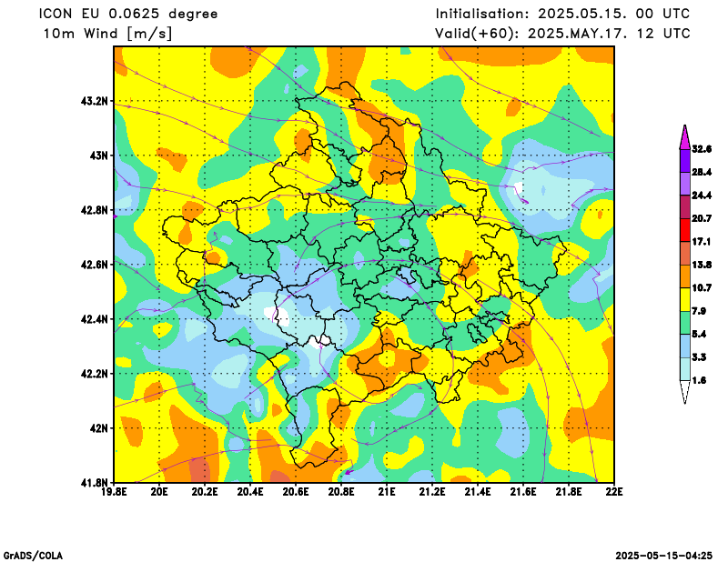Select the crimson swatch between 20.7 and 24.4
This screenshot has width=728, height=562.
(685, 207)
